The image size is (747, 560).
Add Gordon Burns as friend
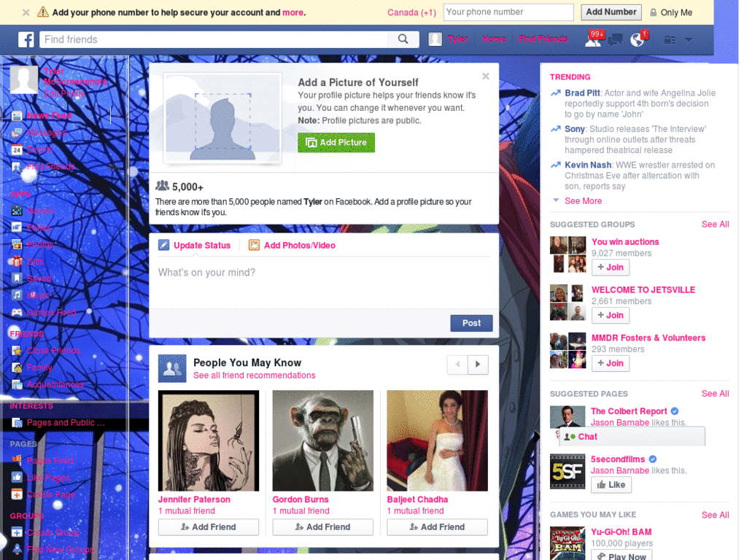point(323,527)
